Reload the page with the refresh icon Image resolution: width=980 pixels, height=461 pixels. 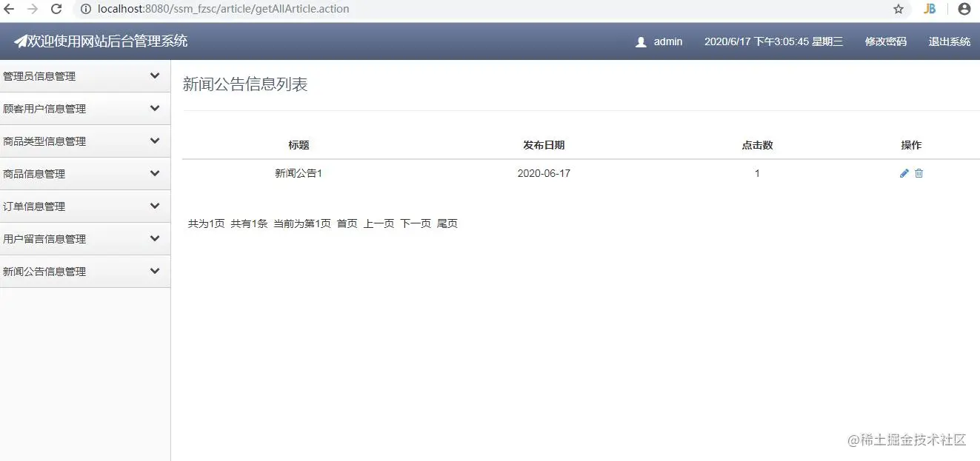[56, 9]
